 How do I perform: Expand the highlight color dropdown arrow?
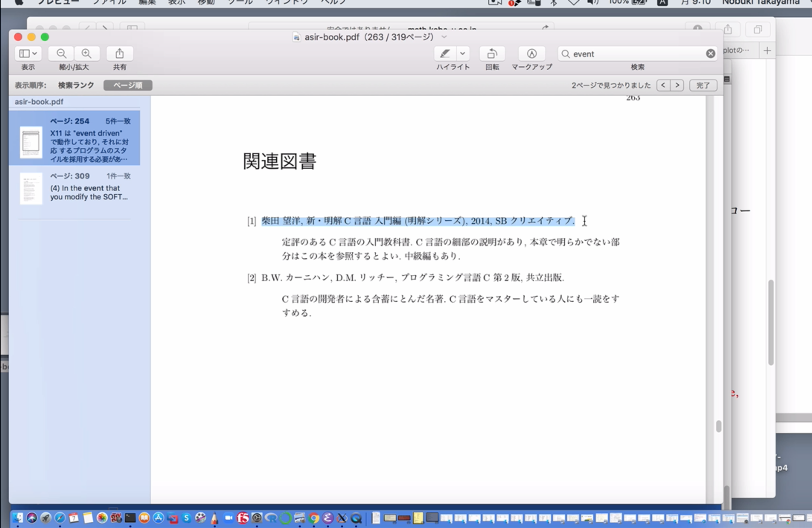[x=463, y=54]
